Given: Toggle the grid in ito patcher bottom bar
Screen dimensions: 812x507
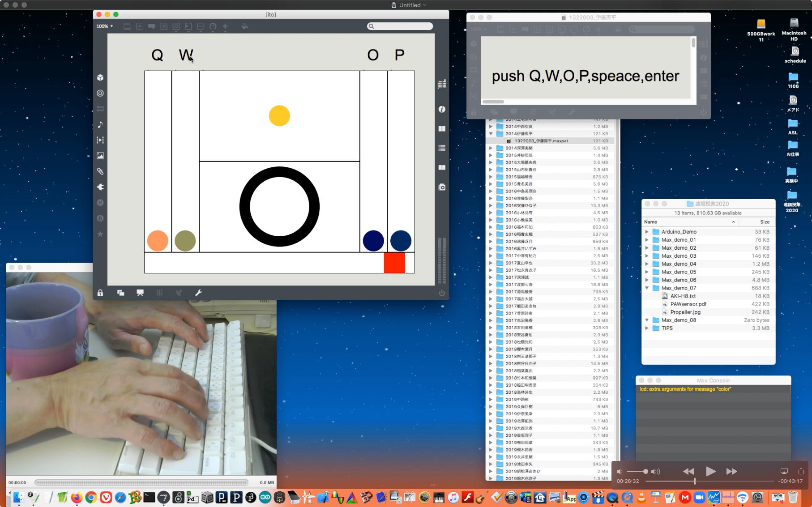Looking at the screenshot, I should pyautogui.click(x=159, y=293).
